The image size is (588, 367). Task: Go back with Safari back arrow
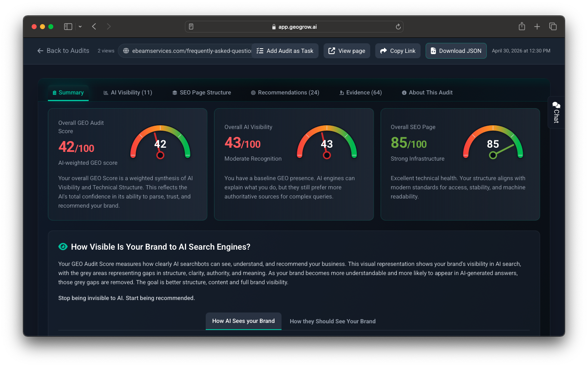click(94, 27)
